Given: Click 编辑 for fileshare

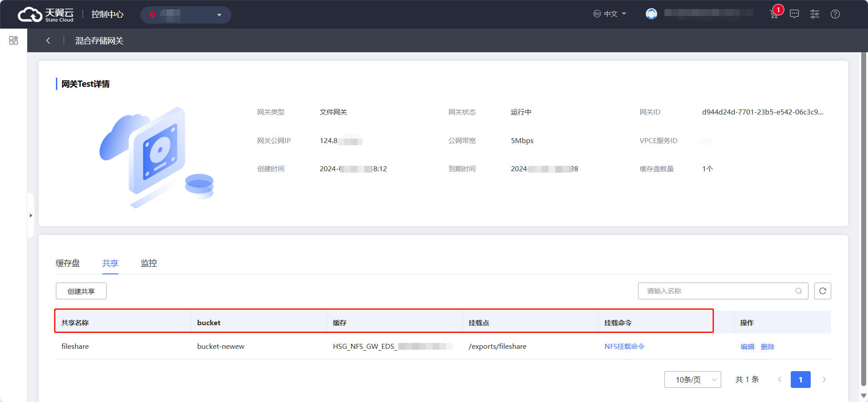Looking at the screenshot, I should tap(747, 347).
